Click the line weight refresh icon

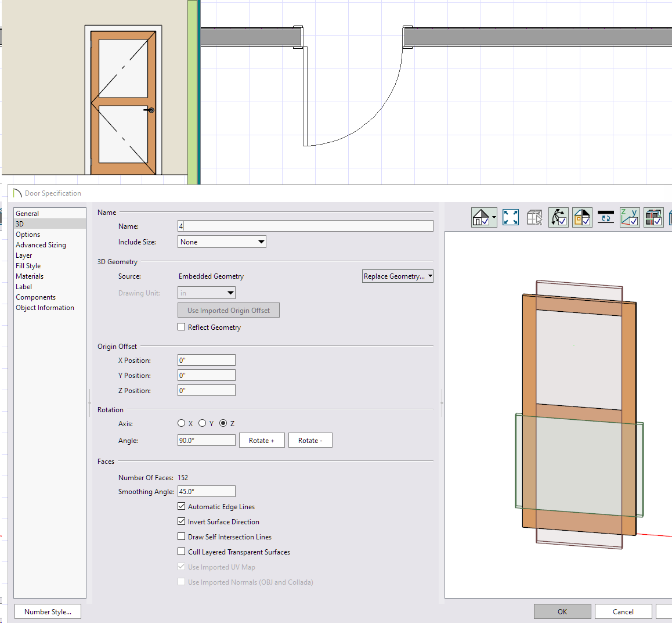click(606, 218)
